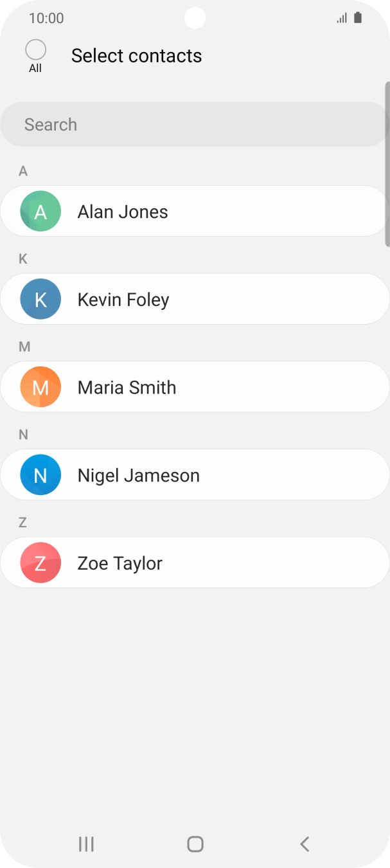The height and width of the screenshot is (868, 390).
Task: Tap the Select contacts page title
Action: coord(136,56)
